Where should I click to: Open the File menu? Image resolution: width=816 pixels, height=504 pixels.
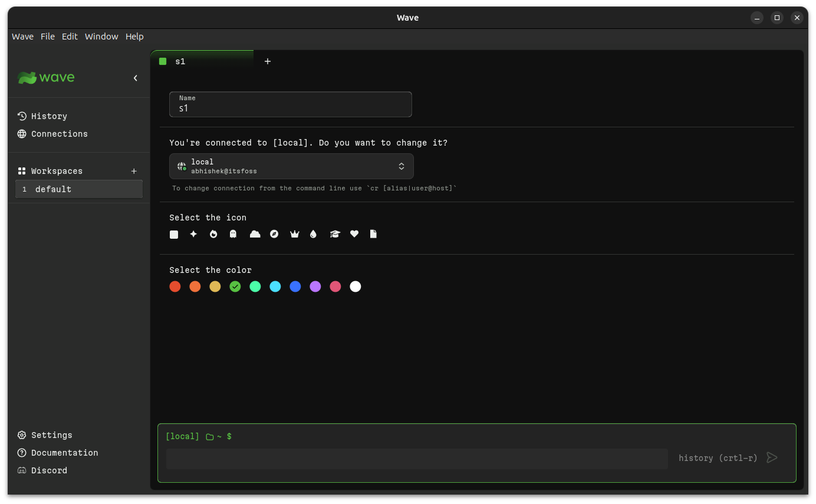(x=47, y=36)
